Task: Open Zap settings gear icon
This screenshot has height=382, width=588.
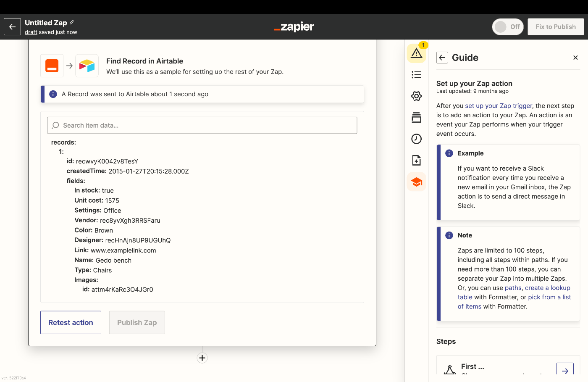Action: point(417,96)
